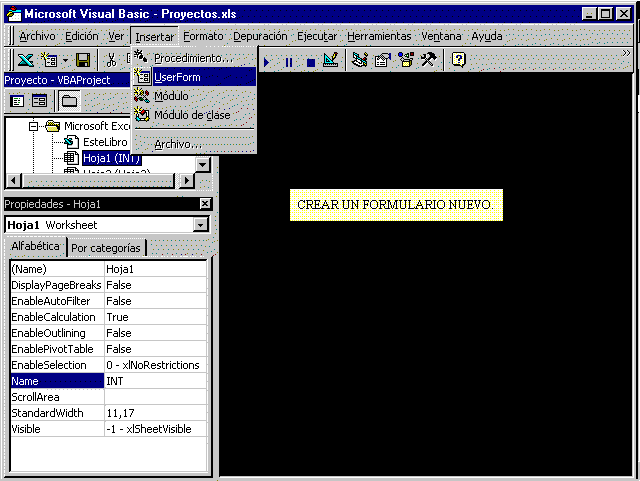Open the Project Explorer toolbar icon

[x=360, y=60]
